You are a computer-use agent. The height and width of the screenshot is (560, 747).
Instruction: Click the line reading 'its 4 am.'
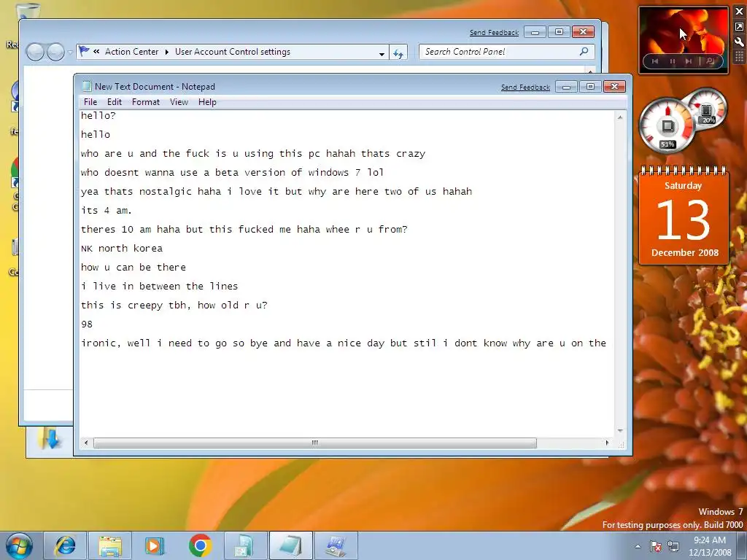click(x=107, y=211)
